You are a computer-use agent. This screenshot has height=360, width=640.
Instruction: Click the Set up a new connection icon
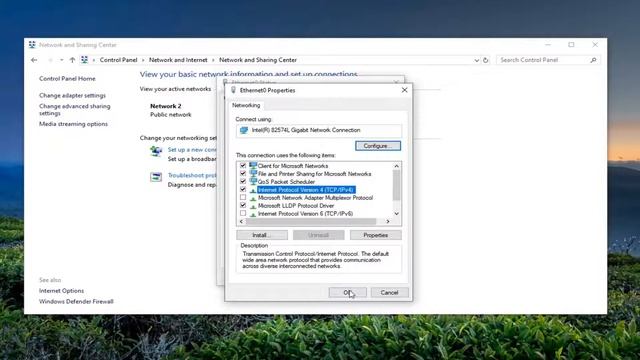coord(156,151)
